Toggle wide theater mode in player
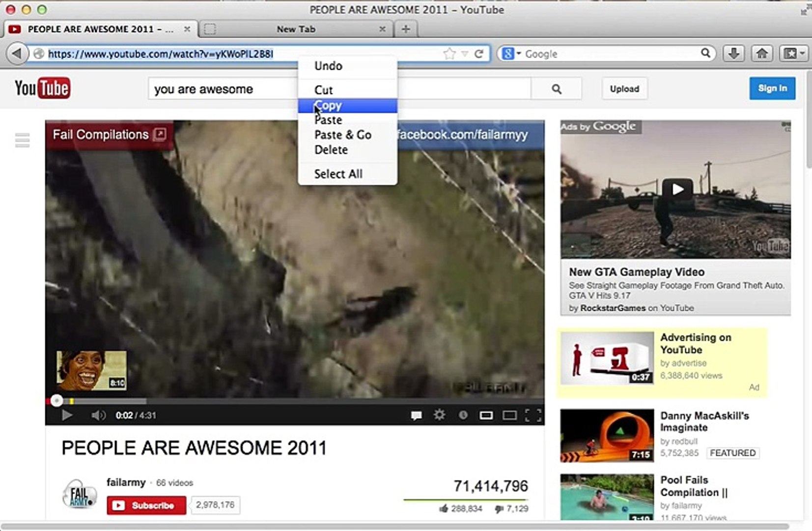 click(511, 415)
